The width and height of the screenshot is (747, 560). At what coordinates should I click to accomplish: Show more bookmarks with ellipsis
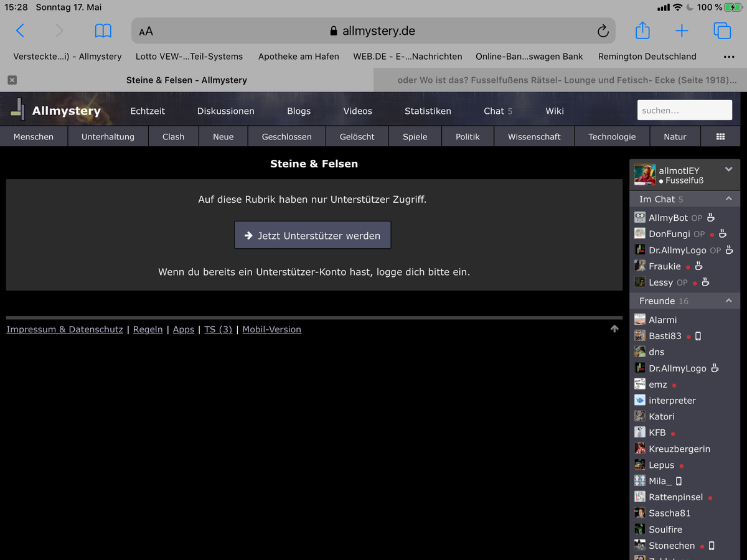[729, 57]
